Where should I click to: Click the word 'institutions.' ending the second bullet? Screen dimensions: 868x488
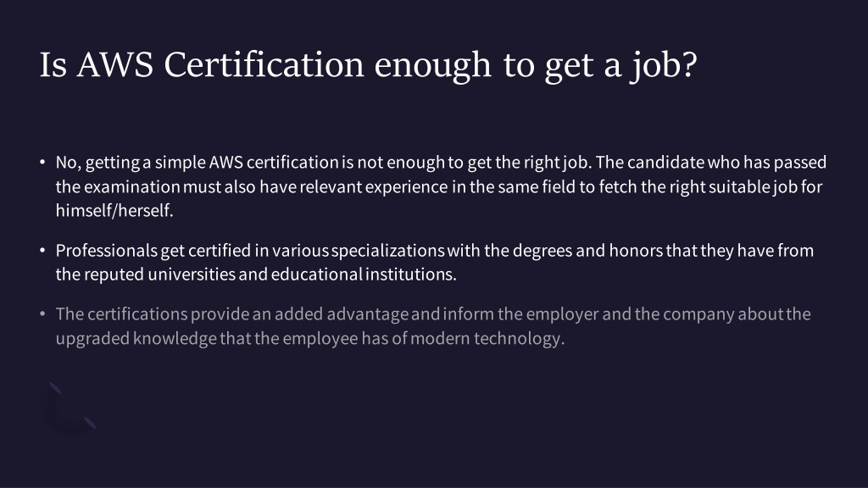click(x=411, y=274)
